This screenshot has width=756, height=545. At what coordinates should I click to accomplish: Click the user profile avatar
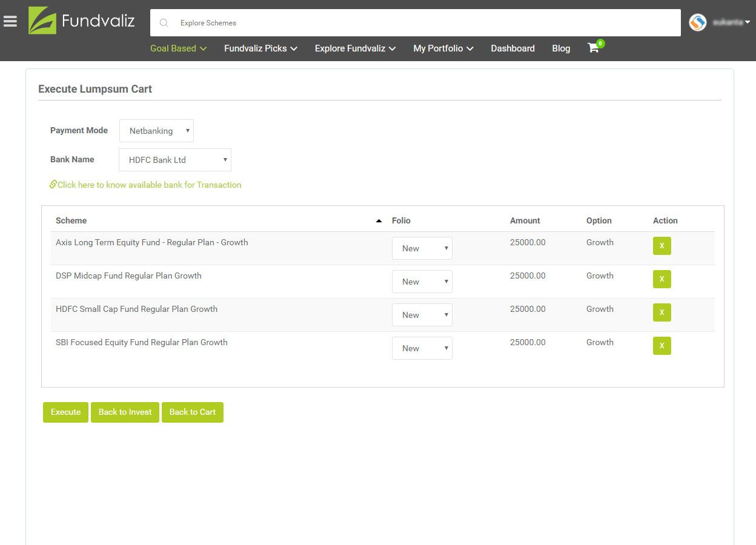pyautogui.click(x=698, y=22)
